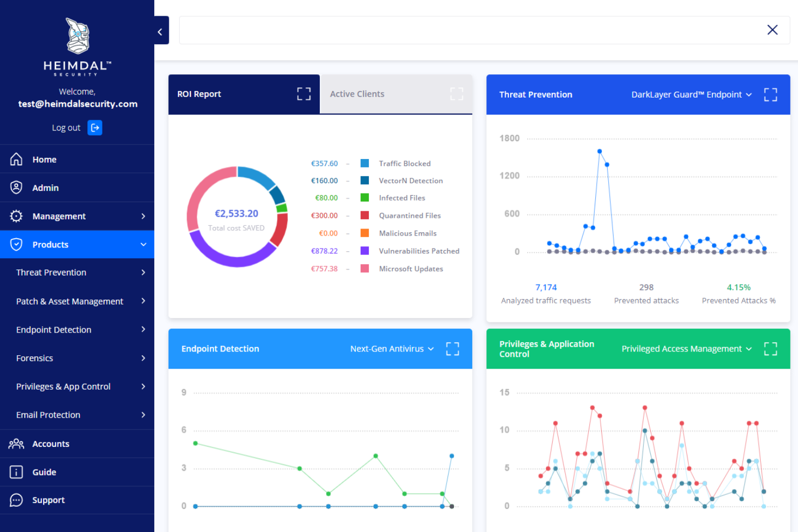Click the Vulnerabilities Patched color swatch
Screen dimensions: 798x532
click(x=364, y=251)
